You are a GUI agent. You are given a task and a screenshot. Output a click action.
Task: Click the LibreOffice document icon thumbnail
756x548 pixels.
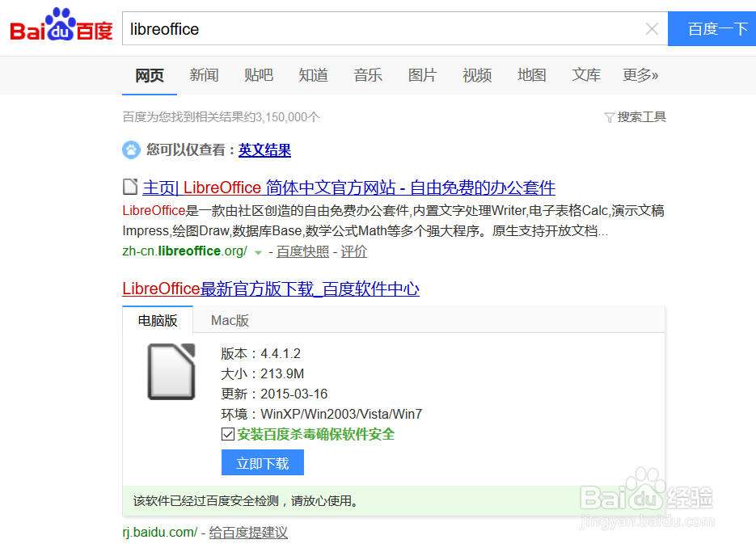[x=171, y=372]
